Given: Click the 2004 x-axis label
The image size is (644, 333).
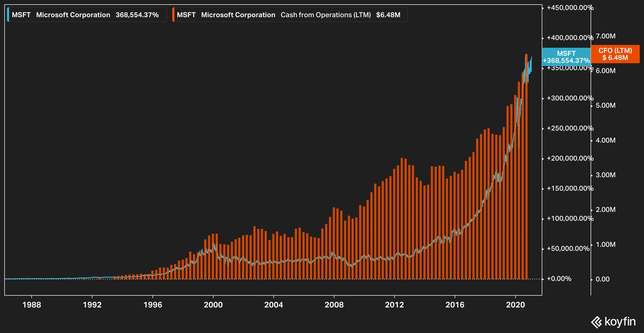Looking at the screenshot, I should tap(273, 305).
